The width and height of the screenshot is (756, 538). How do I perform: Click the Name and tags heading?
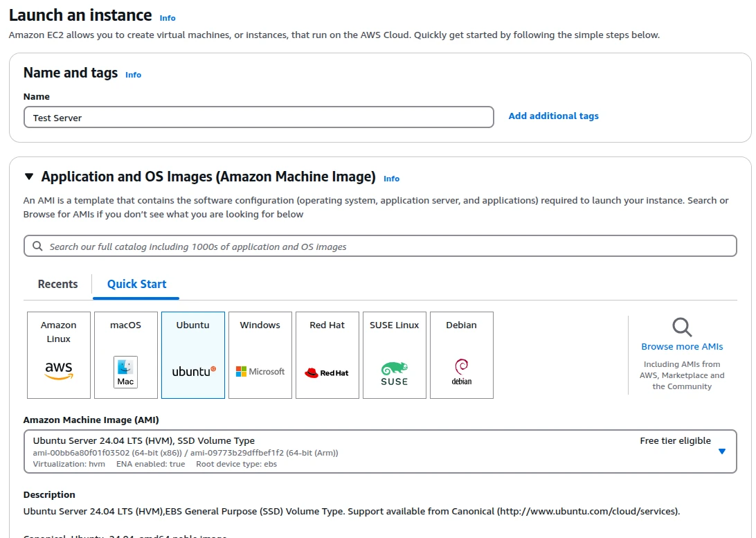71,72
